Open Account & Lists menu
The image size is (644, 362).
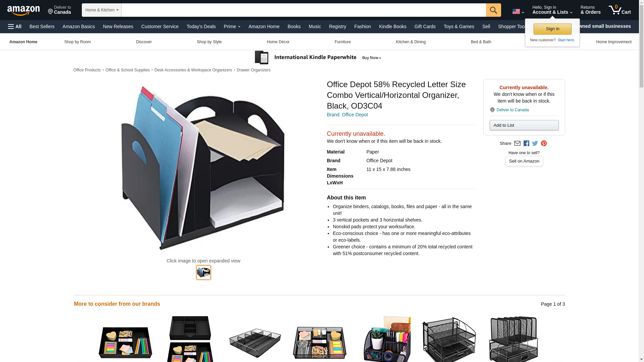click(x=552, y=10)
